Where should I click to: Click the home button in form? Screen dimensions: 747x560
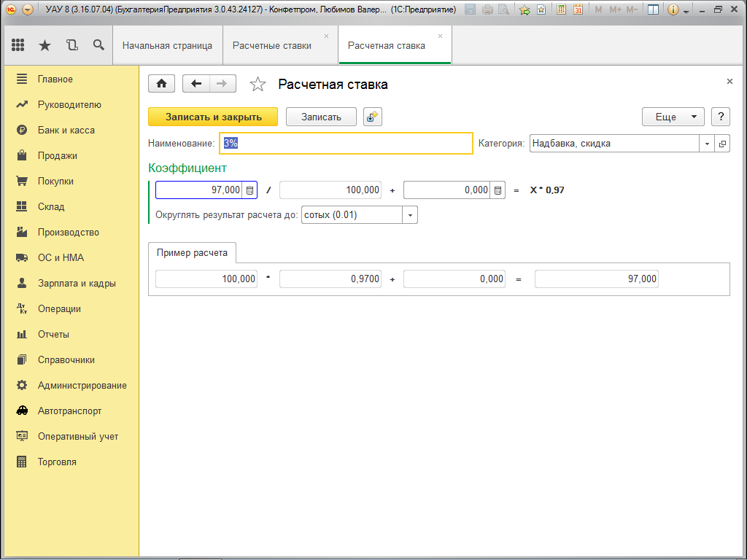pyautogui.click(x=161, y=84)
